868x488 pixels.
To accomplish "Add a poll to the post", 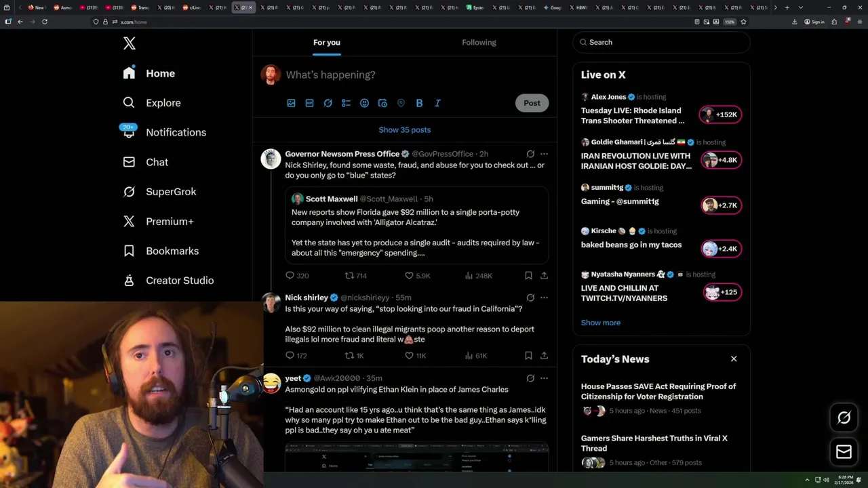I will coord(346,103).
